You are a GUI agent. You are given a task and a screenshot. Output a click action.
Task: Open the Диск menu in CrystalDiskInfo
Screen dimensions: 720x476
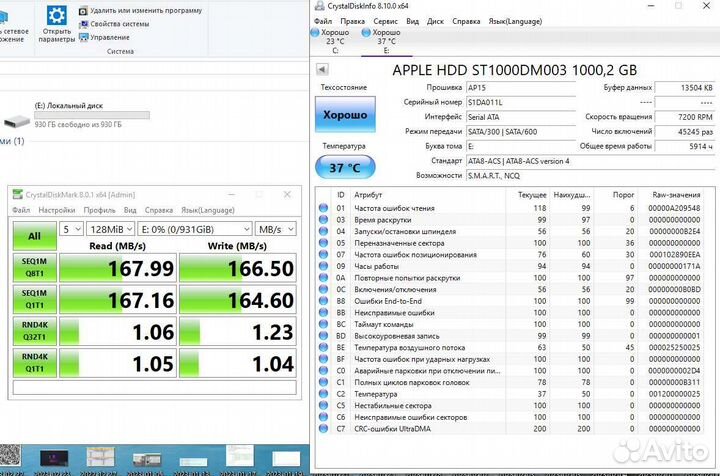tap(435, 21)
